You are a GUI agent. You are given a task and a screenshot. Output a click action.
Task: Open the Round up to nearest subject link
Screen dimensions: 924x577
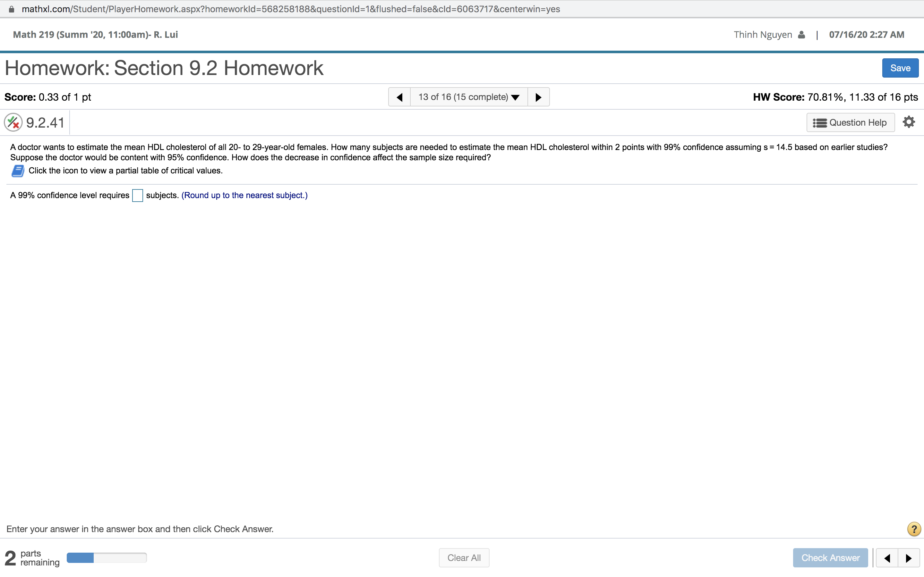[x=244, y=195]
